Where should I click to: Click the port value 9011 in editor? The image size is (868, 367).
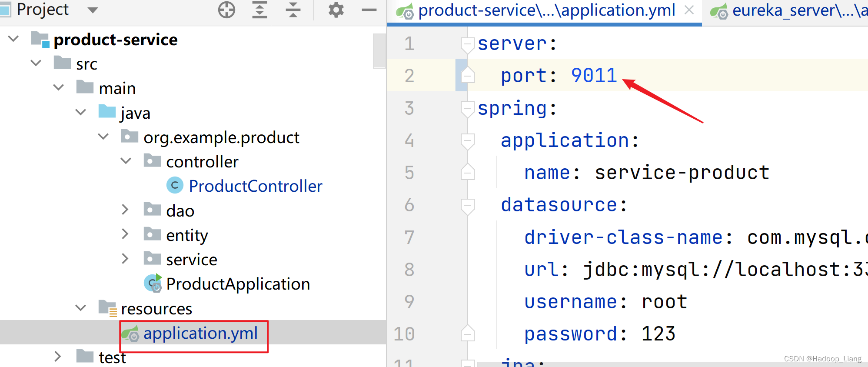pos(594,76)
